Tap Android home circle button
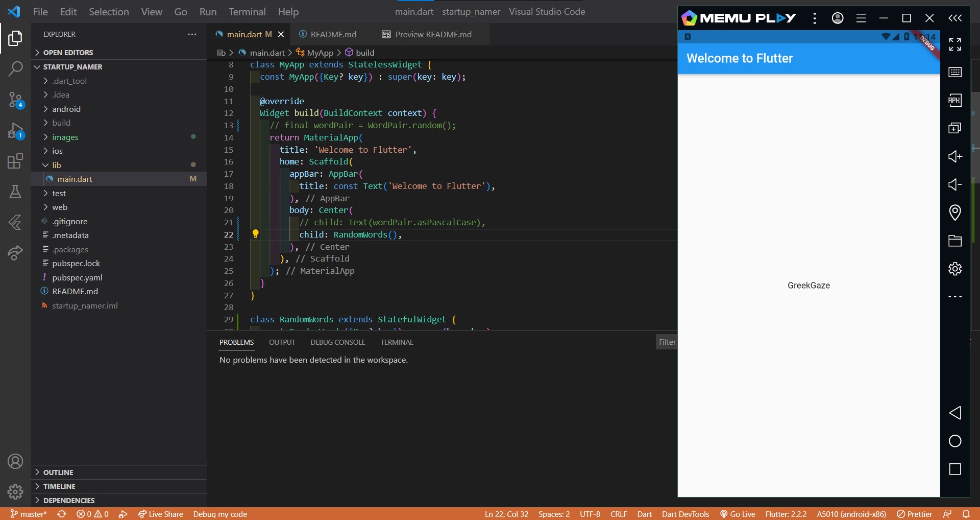The image size is (980, 520). [955, 441]
